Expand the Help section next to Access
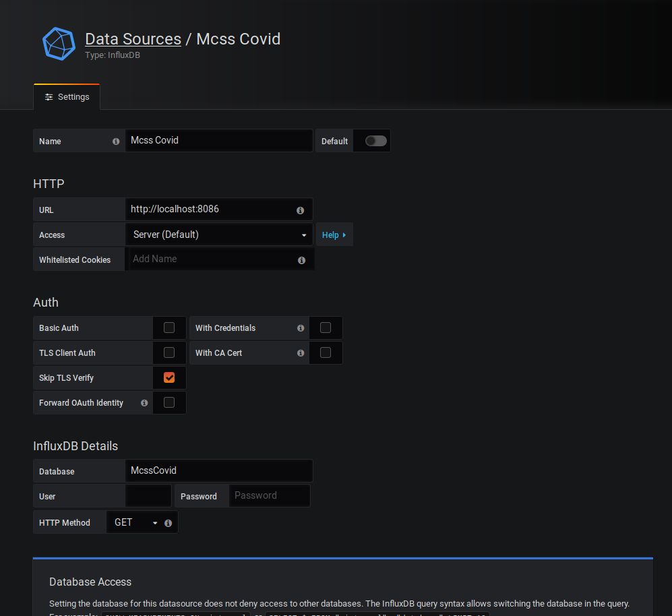This screenshot has width=672, height=616. 334,235
